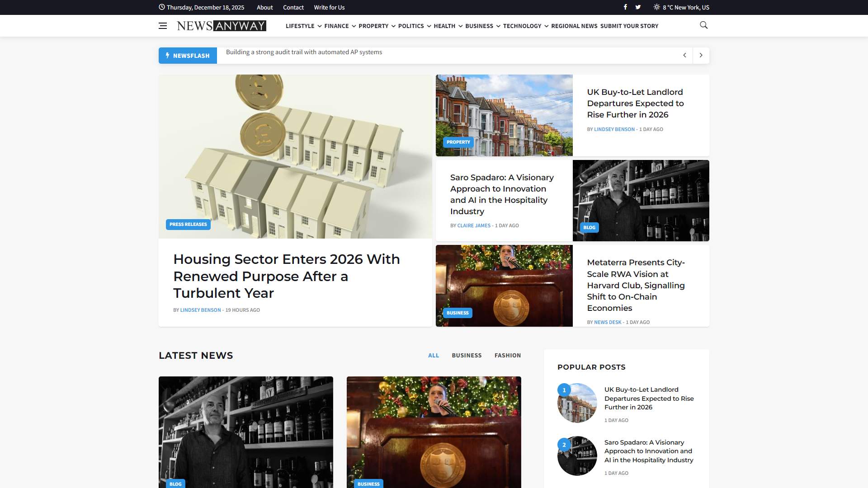Open the hamburger navigation menu
Image resolution: width=868 pixels, height=488 pixels.
(x=163, y=26)
